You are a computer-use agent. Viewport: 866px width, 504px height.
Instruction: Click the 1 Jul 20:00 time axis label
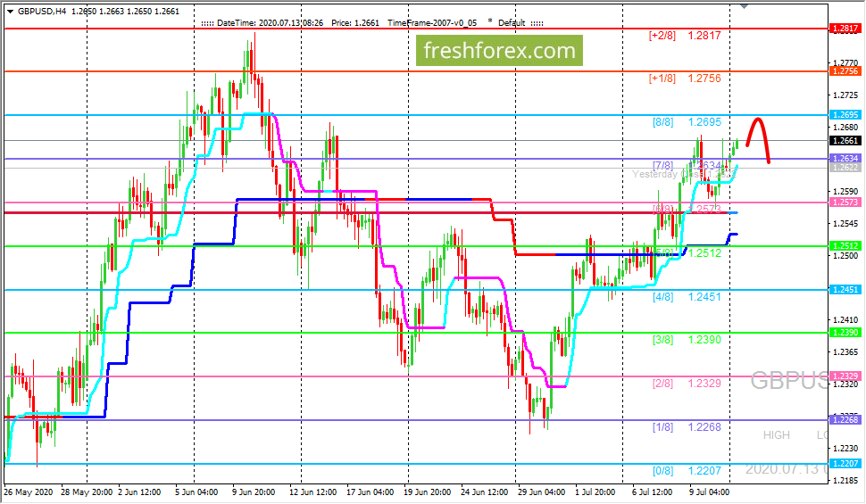pyautogui.click(x=595, y=492)
